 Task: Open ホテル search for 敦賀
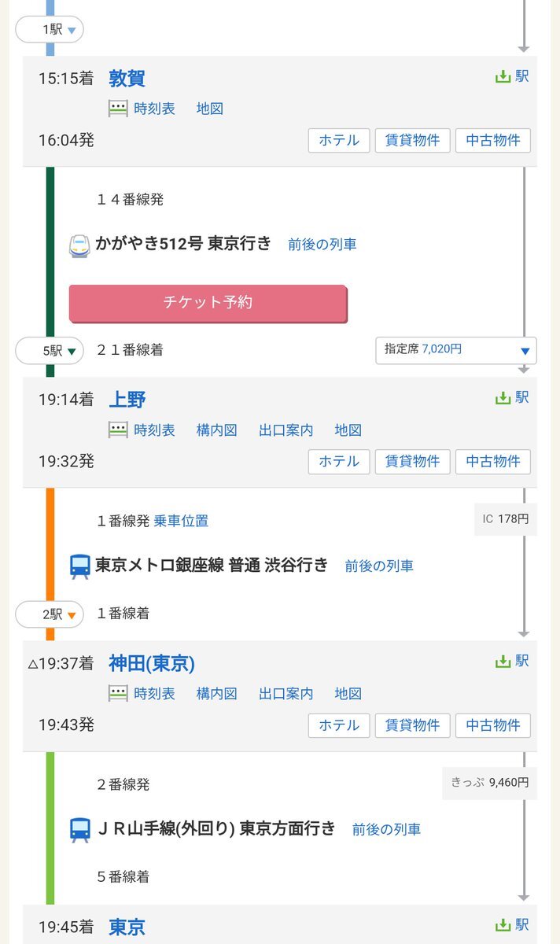pos(339,141)
